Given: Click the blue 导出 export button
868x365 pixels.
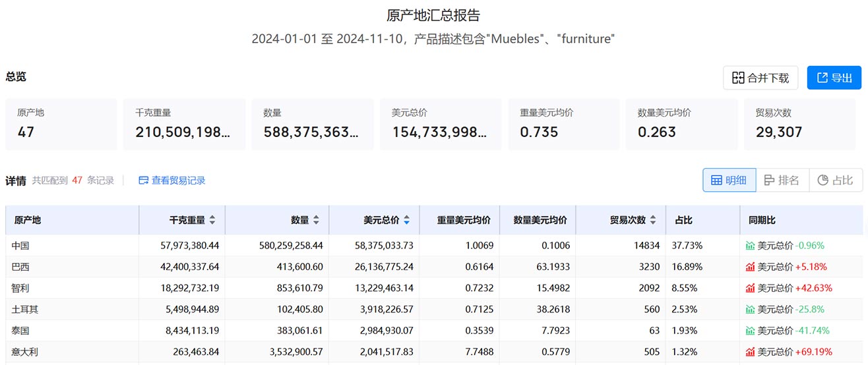Looking at the screenshot, I should click(x=834, y=78).
